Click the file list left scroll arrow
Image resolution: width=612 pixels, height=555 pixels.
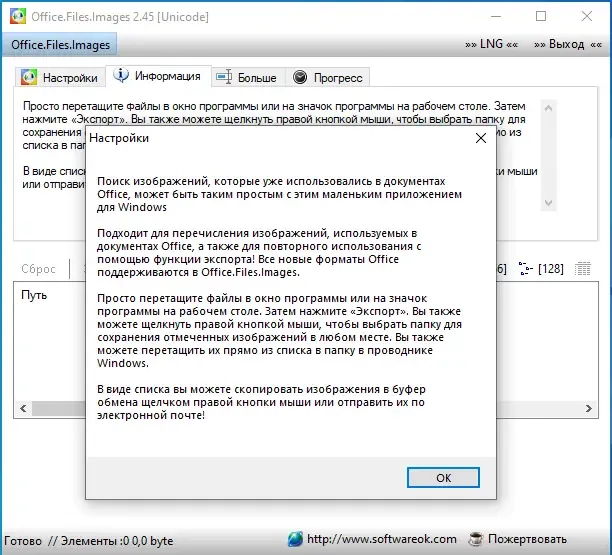point(23,409)
